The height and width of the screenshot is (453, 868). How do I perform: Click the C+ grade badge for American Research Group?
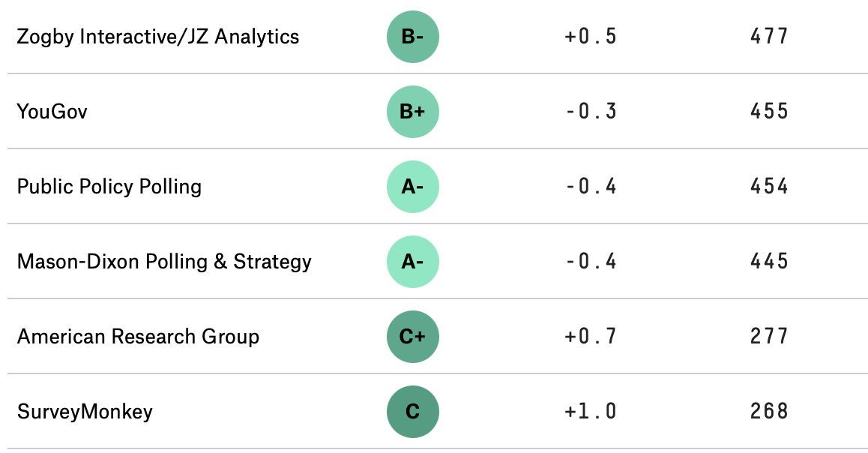point(412,337)
